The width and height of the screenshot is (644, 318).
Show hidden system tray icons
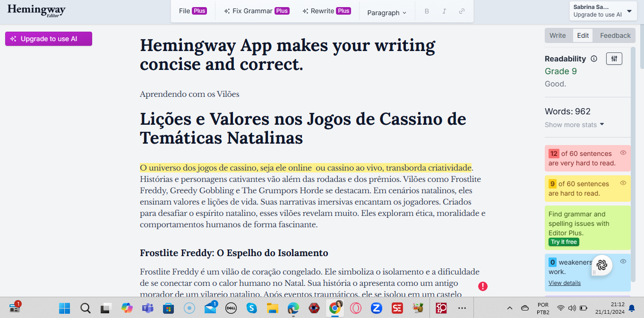tap(510, 309)
